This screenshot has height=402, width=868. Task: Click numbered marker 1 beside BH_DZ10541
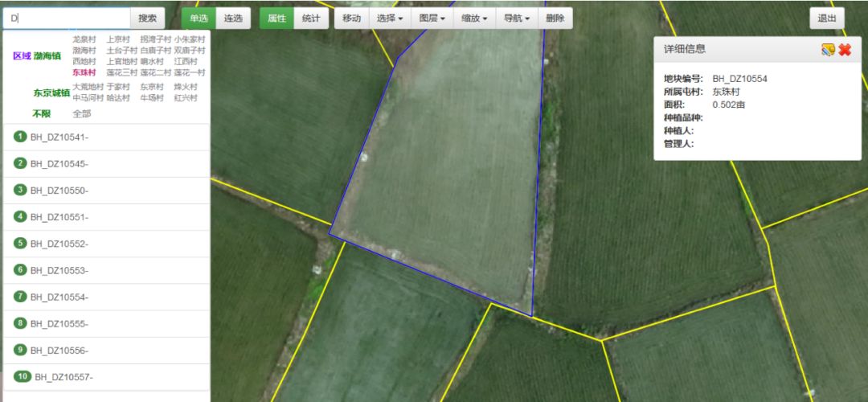point(21,137)
